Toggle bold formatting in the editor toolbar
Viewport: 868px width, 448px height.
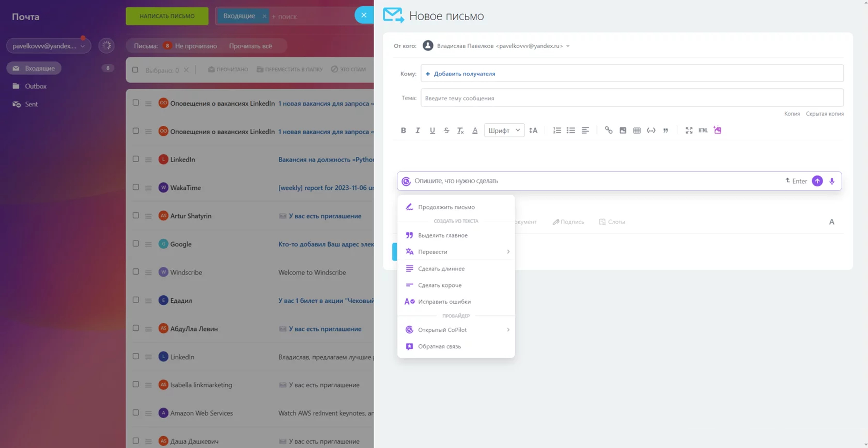click(x=403, y=130)
